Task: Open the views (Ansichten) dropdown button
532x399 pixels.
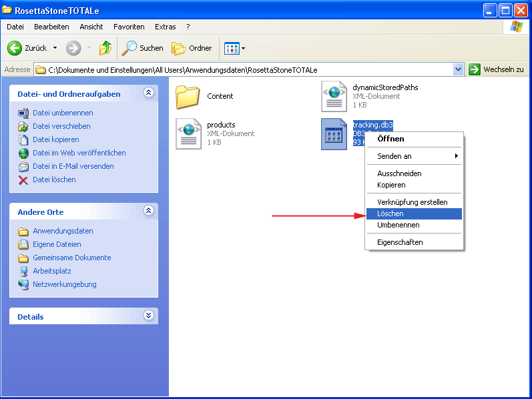Action: (235, 48)
